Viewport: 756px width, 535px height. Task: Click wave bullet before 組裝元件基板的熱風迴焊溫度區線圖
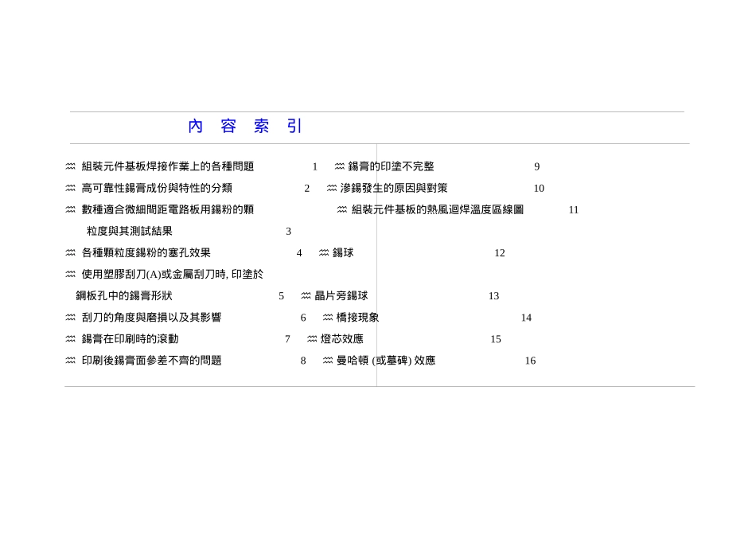tap(342, 209)
